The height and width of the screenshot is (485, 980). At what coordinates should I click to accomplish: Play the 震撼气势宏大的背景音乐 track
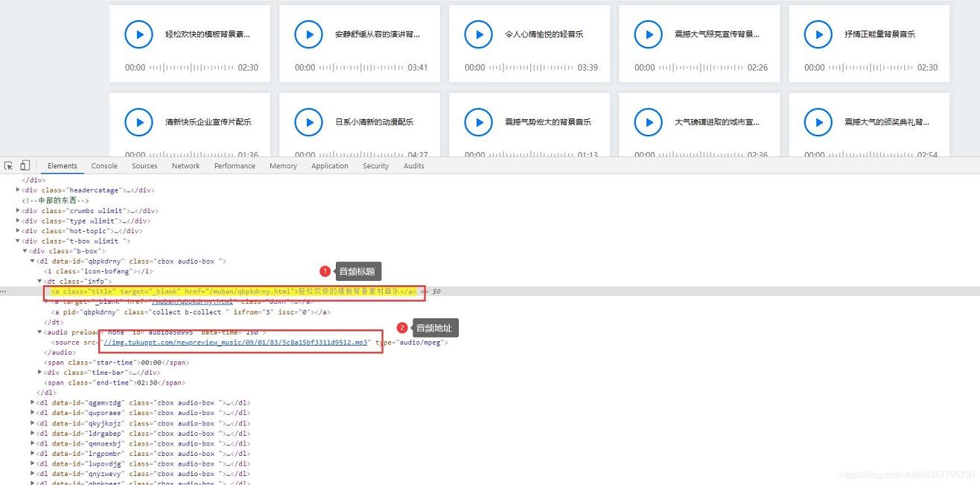tap(478, 122)
